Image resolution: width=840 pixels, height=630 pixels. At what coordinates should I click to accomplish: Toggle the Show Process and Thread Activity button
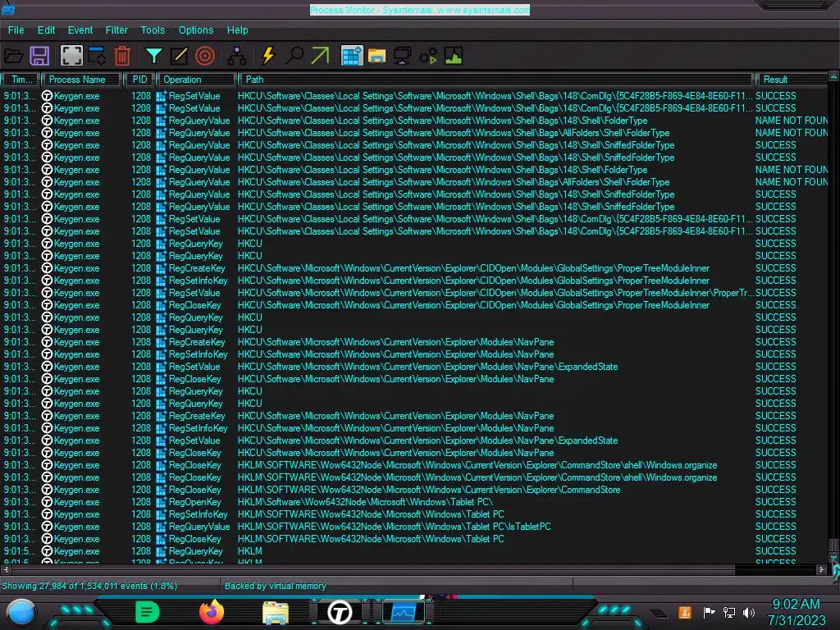[x=428, y=56]
